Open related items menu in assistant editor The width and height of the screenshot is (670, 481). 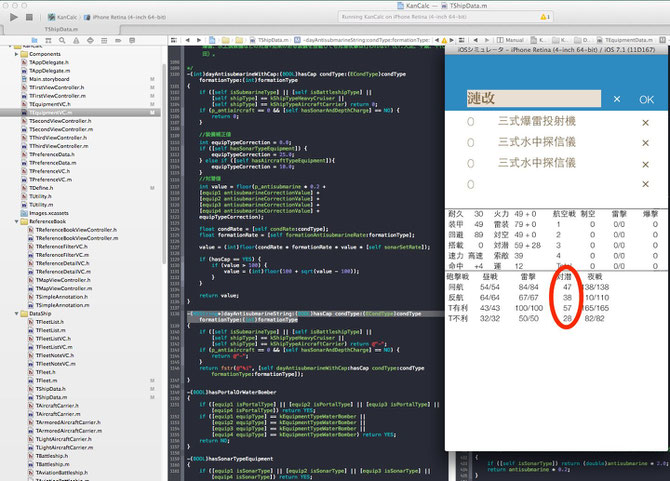pos(461,40)
